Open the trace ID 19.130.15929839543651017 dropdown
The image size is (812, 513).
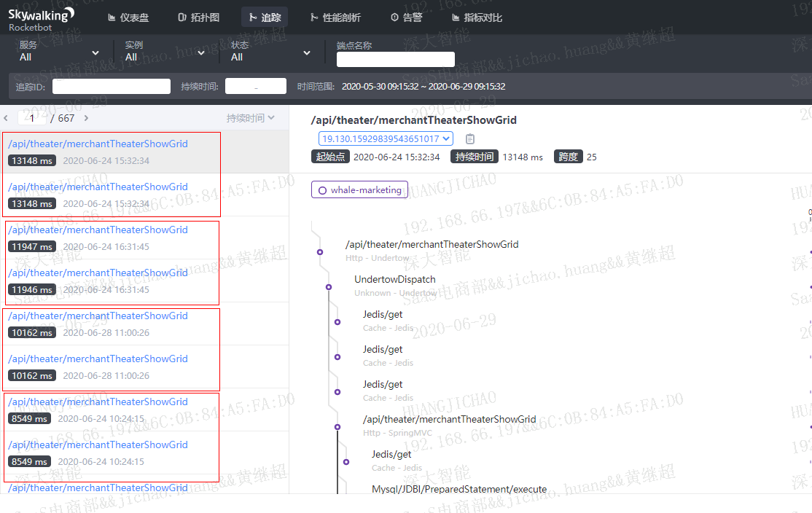click(386, 138)
